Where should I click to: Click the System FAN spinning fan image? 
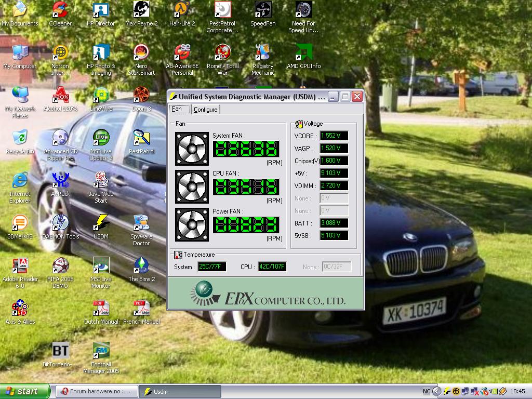(192, 149)
